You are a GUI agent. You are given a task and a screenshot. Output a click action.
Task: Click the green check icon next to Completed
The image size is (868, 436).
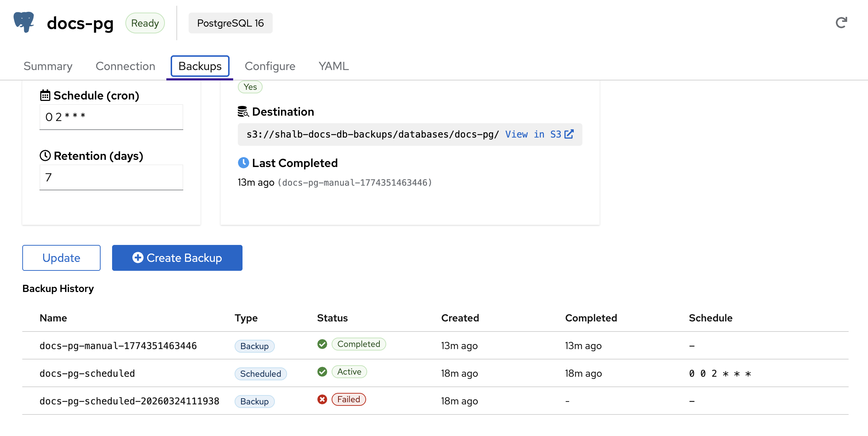[x=322, y=344]
